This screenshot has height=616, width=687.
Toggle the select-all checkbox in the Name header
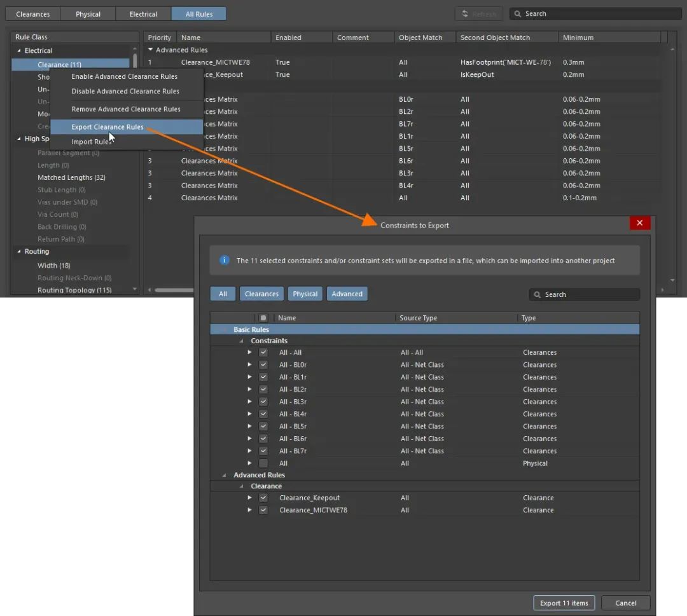tap(263, 318)
